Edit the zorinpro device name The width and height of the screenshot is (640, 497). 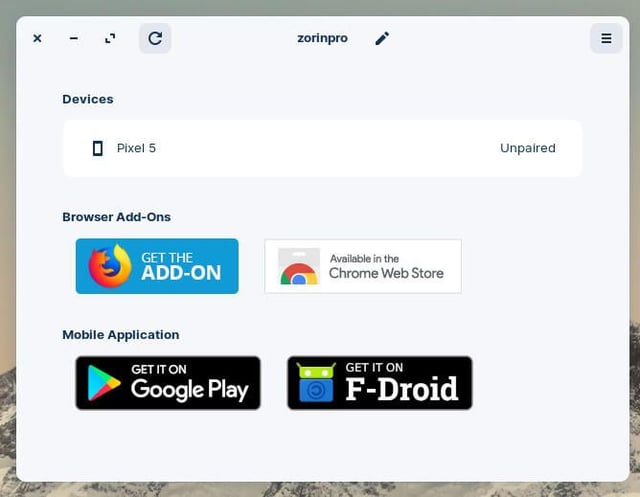(382, 38)
